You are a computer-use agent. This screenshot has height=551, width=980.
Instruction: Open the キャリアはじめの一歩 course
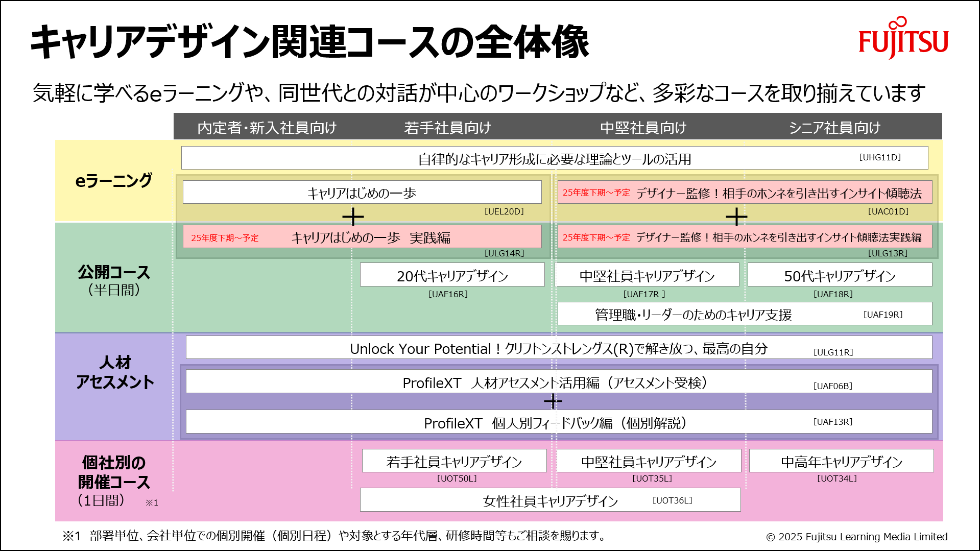(362, 192)
